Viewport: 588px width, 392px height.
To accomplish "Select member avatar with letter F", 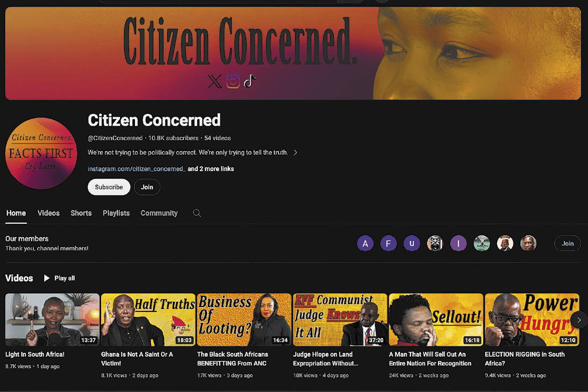I will point(389,244).
